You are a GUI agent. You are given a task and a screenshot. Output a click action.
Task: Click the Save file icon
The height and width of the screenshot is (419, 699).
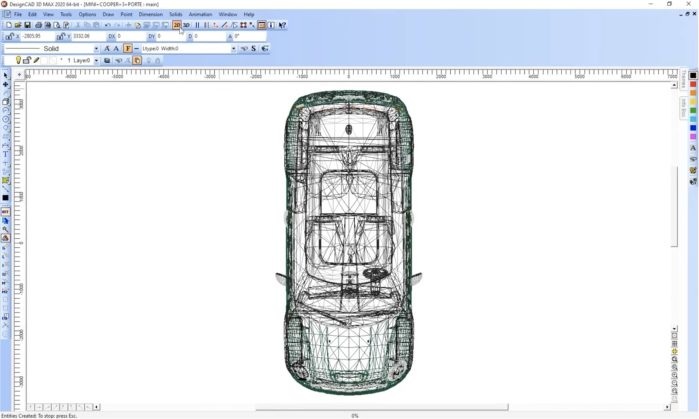pos(27,25)
